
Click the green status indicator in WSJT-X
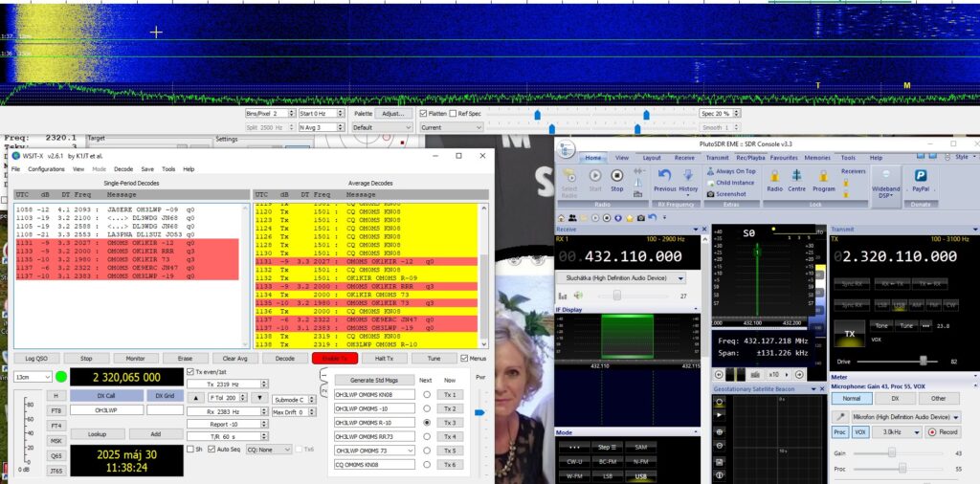pyautogui.click(x=61, y=377)
